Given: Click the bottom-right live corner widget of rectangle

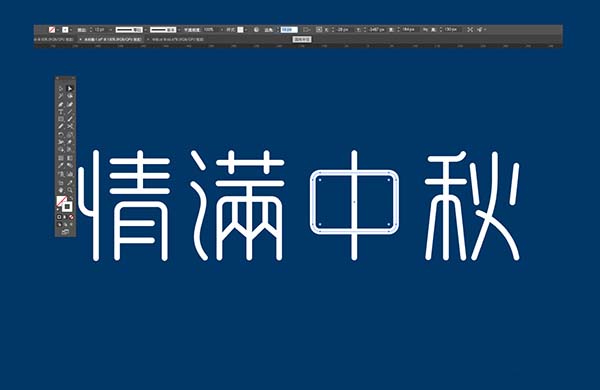Looking at the screenshot, I should (389, 224).
